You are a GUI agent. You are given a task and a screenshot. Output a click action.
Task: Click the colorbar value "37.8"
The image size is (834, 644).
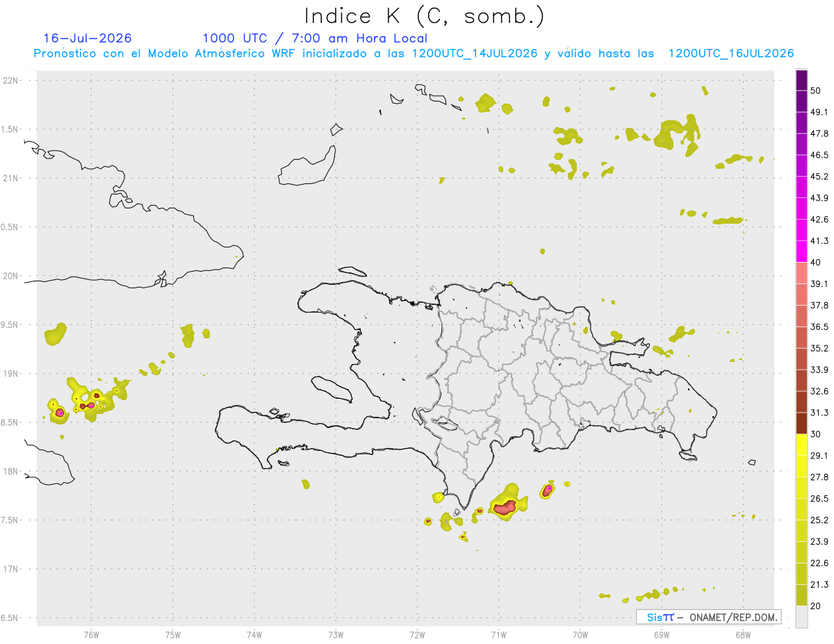(819, 305)
